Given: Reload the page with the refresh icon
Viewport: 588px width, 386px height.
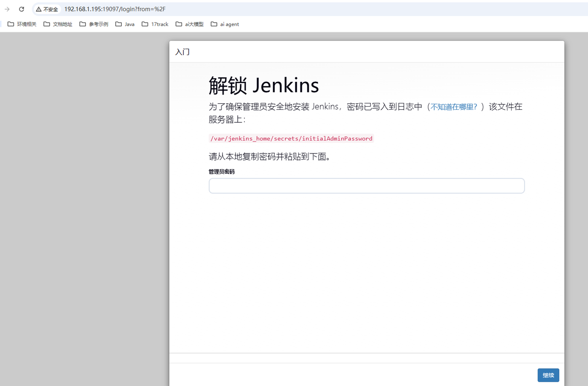Looking at the screenshot, I should [x=22, y=9].
